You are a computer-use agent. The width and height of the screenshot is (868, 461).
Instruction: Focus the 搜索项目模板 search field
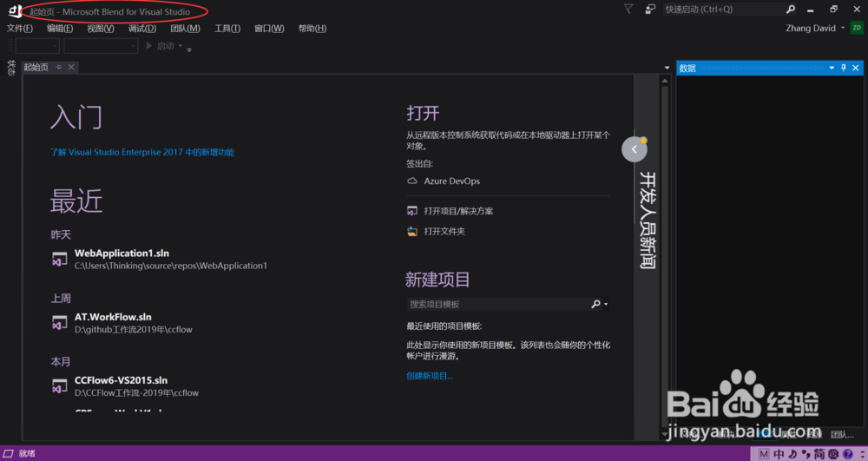click(x=498, y=304)
